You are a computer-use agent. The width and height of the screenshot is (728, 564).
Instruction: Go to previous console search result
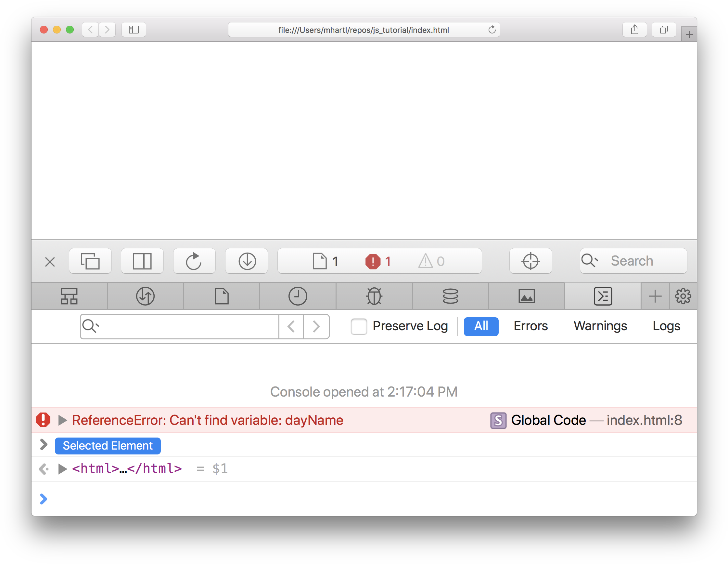[x=291, y=326]
